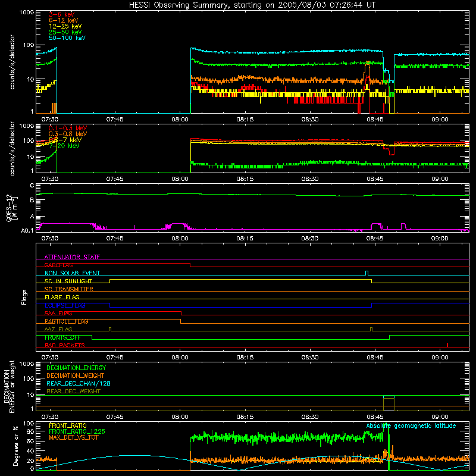The width and height of the screenshot is (476, 476).
Task: Click the Degrees or % axis title
Action: click(15, 446)
